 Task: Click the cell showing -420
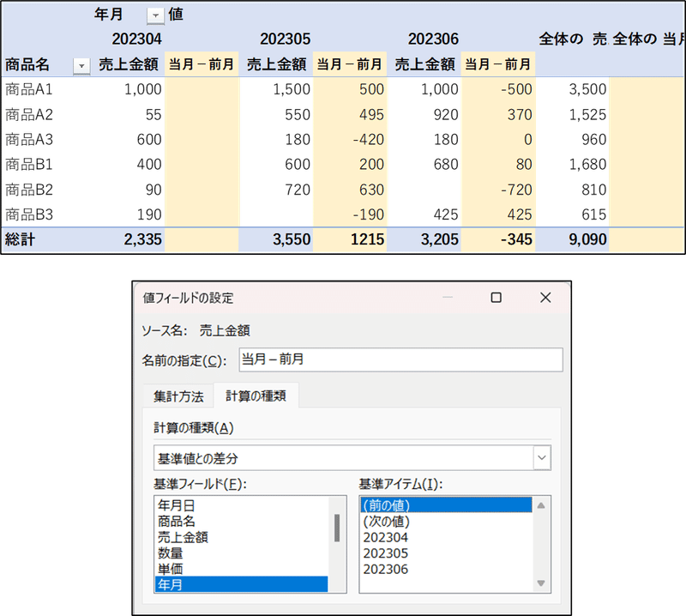(369, 140)
